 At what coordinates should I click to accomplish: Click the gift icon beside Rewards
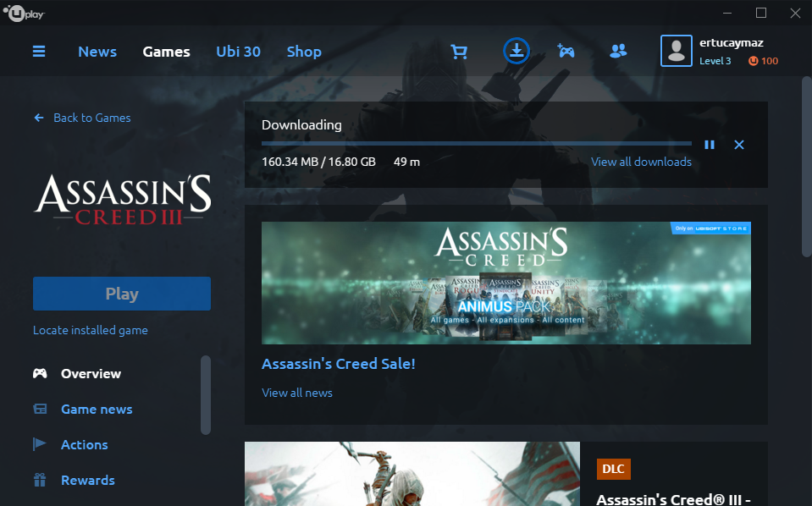click(40, 480)
